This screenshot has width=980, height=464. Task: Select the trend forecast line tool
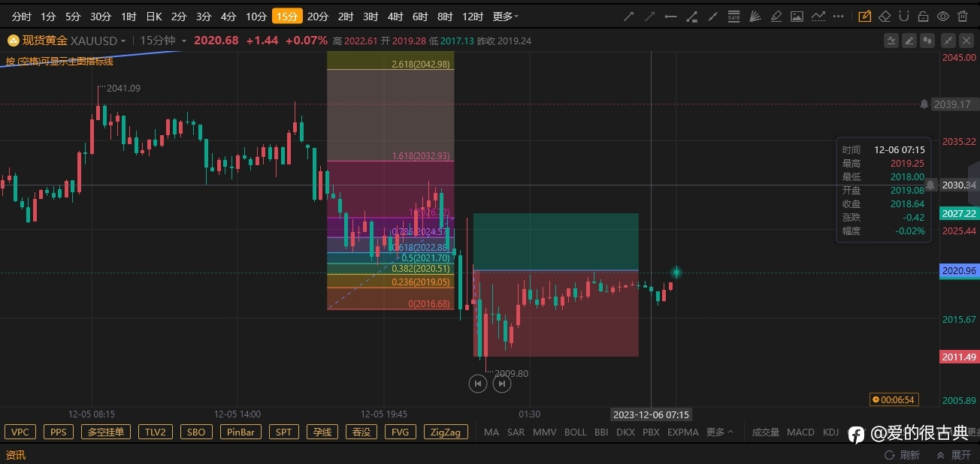tap(818, 17)
